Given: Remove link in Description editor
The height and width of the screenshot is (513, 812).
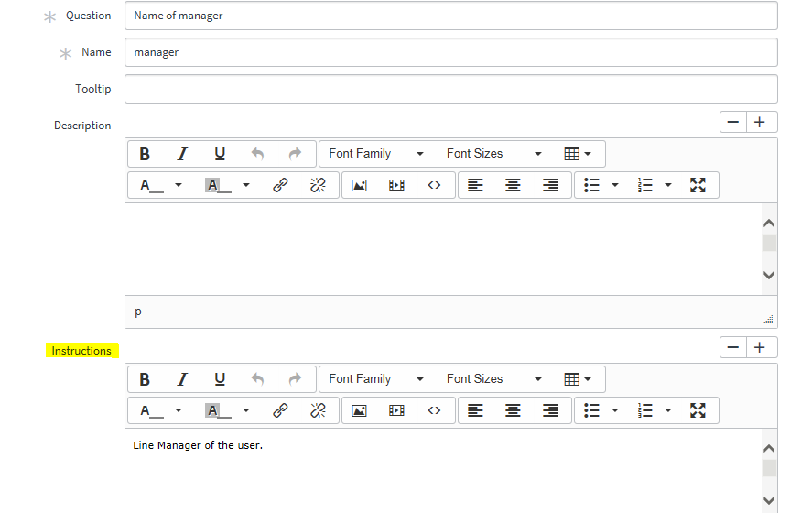Looking at the screenshot, I should coord(318,185).
